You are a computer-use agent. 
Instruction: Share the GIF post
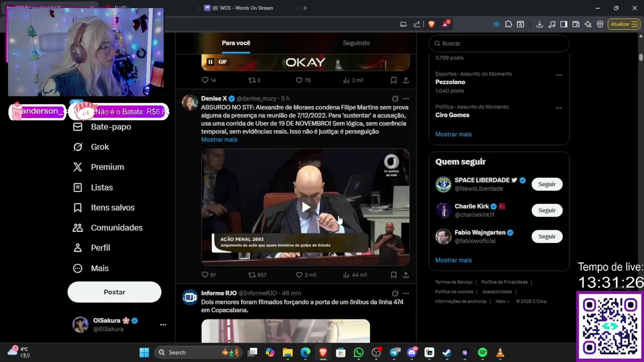406,80
